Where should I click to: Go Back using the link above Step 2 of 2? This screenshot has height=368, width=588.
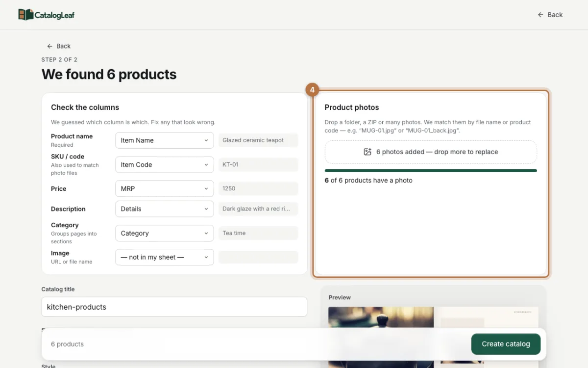(x=59, y=46)
